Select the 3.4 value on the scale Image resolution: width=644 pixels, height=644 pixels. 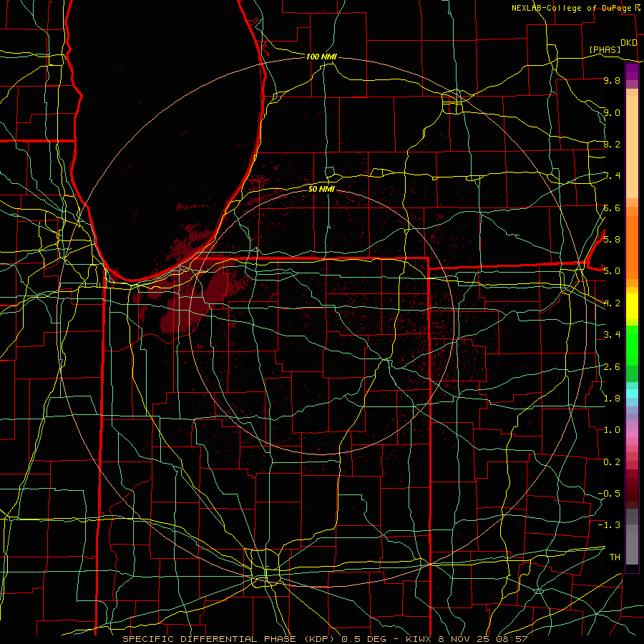[612, 335]
